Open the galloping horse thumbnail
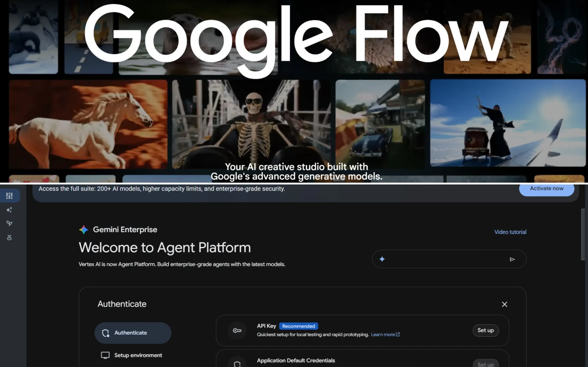 click(88, 124)
